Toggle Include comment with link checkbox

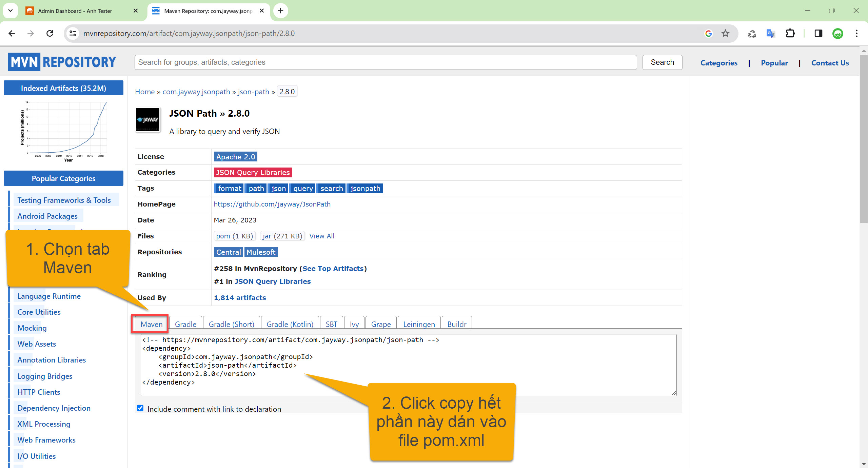tap(140, 408)
